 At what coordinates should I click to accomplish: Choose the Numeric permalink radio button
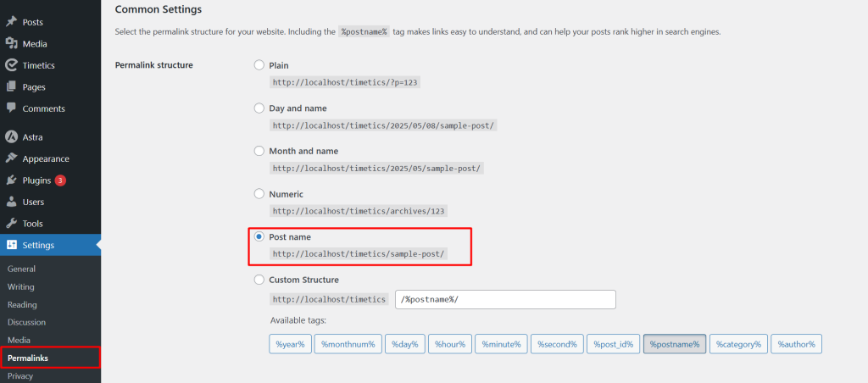tap(259, 194)
